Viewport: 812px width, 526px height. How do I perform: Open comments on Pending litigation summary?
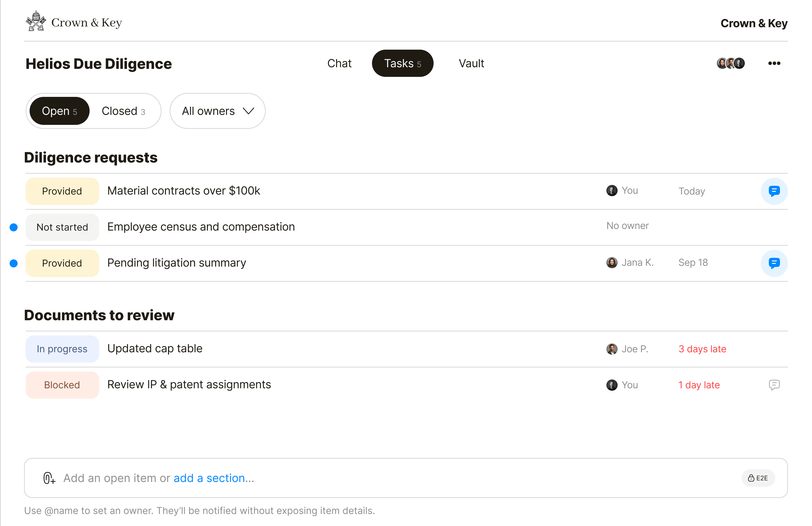(x=774, y=263)
